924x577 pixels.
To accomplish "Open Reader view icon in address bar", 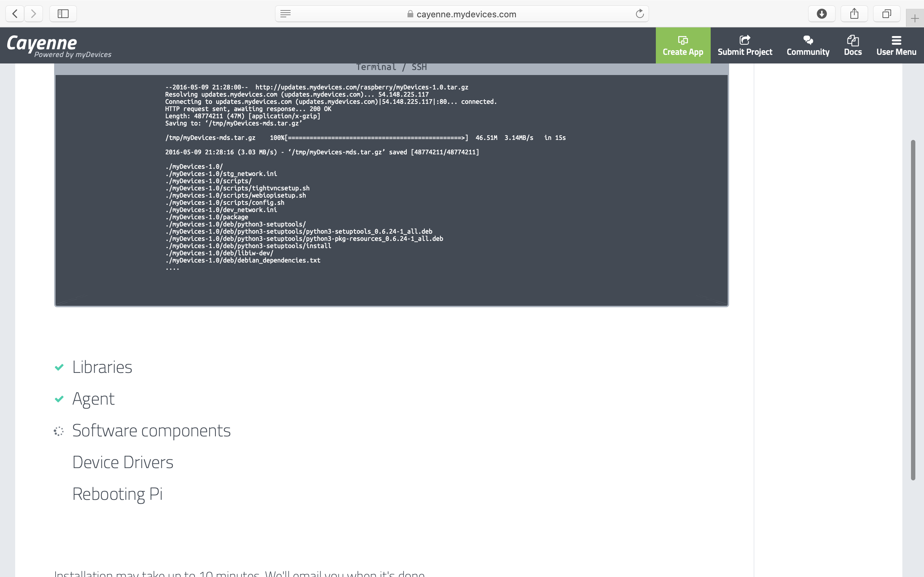I will [285, 14].
